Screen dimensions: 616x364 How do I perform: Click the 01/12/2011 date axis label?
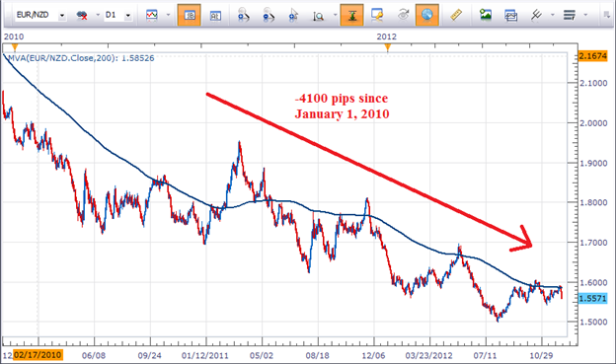tap(205, 356)
